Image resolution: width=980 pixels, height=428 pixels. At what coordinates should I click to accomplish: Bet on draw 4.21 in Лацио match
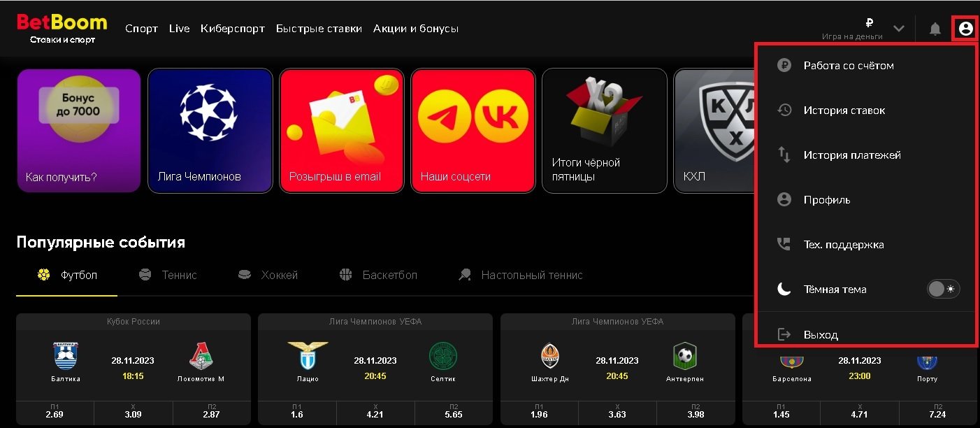point(375,412)
